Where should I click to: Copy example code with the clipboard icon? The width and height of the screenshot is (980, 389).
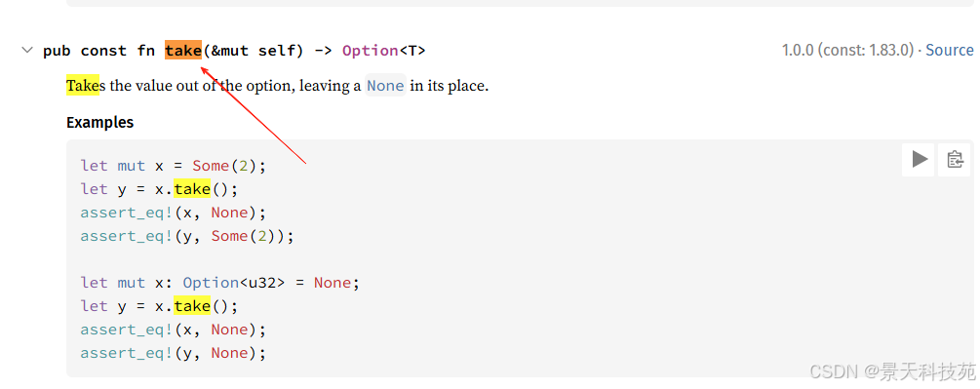pos(955,160)
